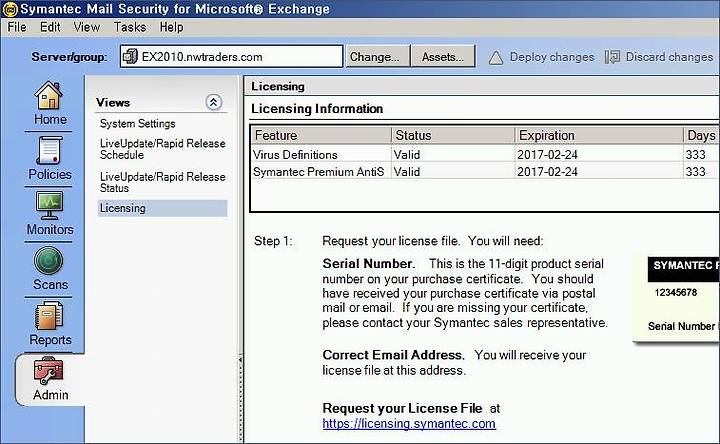Click the Home label in sidebar
Screen dimensions: 720x444
(x=50, y=119)
